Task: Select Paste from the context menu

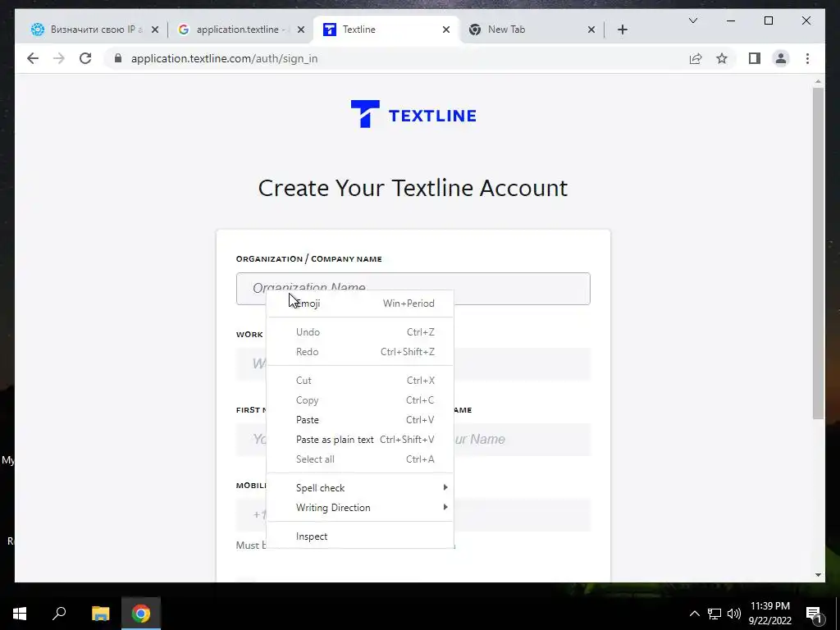Action: pos(360,420)
